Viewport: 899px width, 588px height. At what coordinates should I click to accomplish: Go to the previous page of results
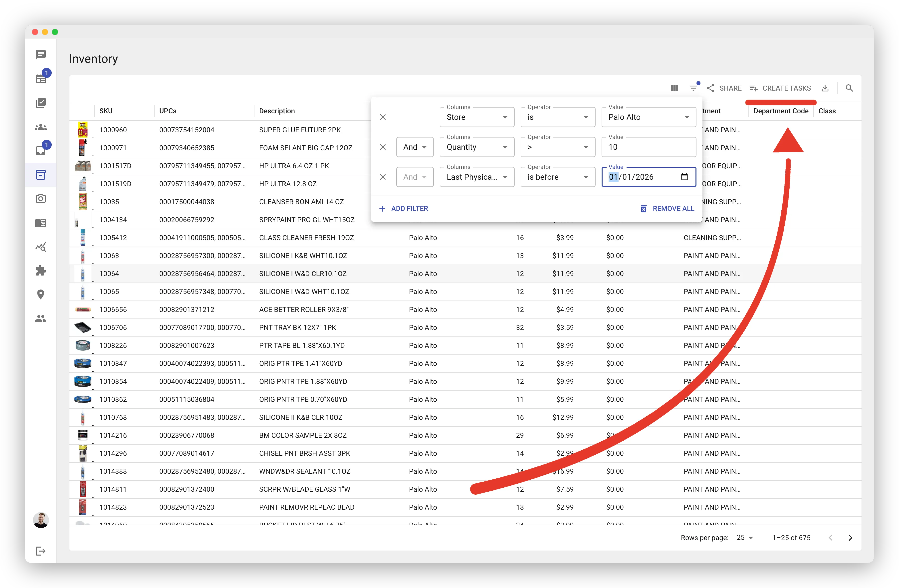coord(830,538)
